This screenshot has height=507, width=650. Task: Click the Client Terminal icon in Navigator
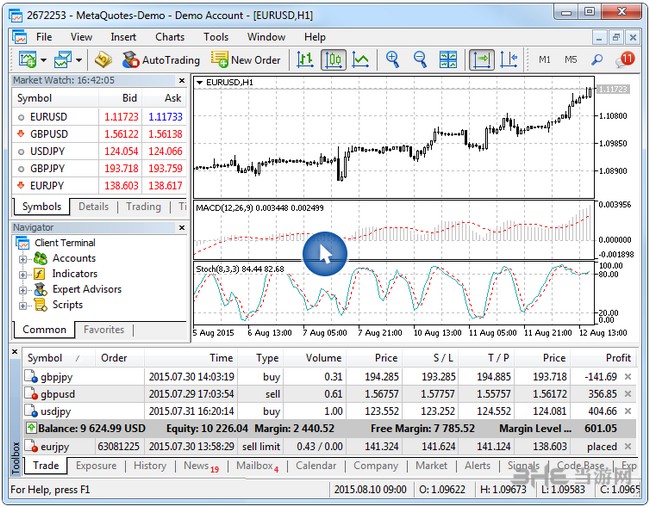click(22, 243)
